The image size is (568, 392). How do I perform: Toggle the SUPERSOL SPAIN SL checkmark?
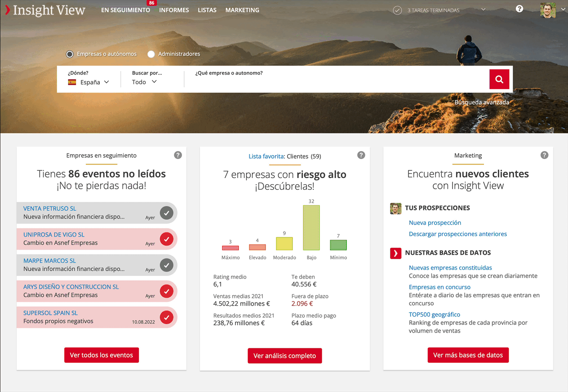167,317
